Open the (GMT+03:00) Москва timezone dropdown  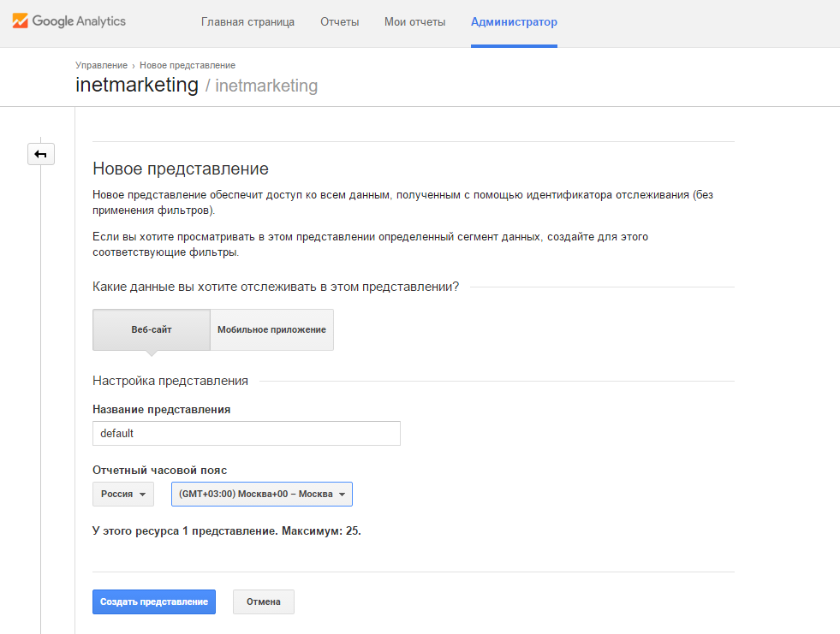click(262, 494)
